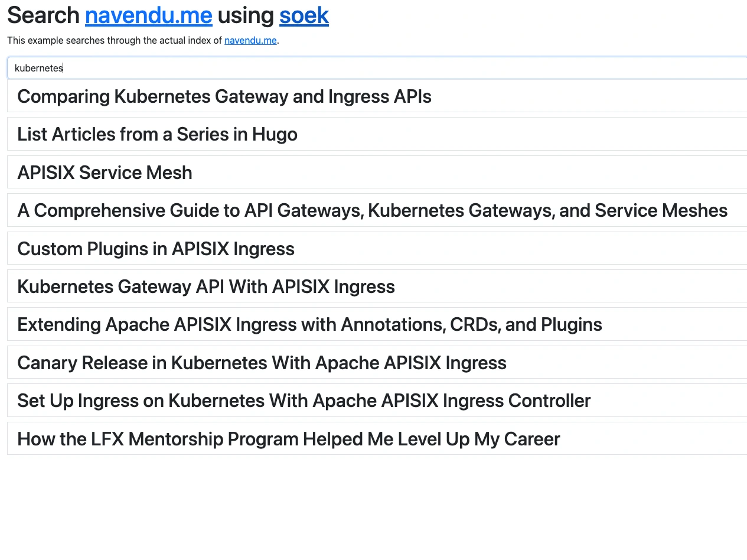Focus the search box containing kubernetes
This screenshot has height=560, width=747.
(377, 68)
